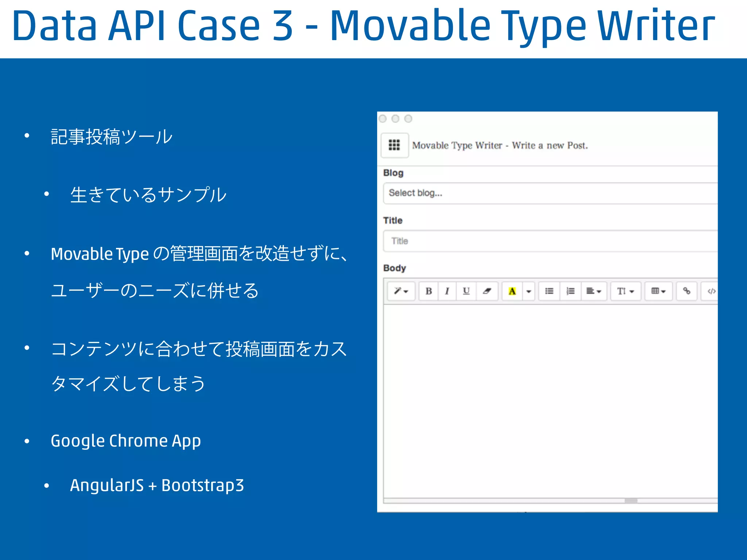Click the insert link icon

coord(686,291)
